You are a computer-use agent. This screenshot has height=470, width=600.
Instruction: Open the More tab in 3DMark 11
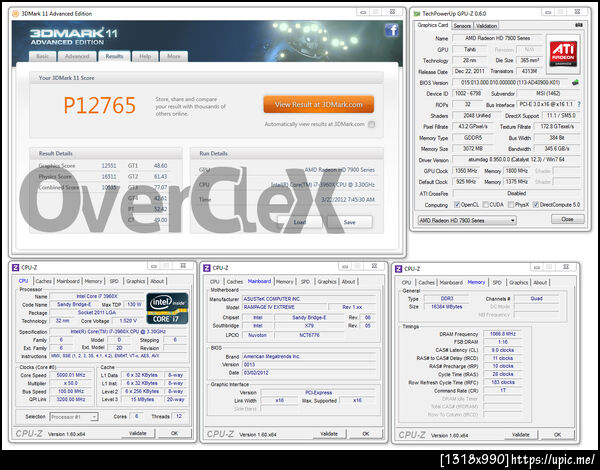tap(174, 56)
